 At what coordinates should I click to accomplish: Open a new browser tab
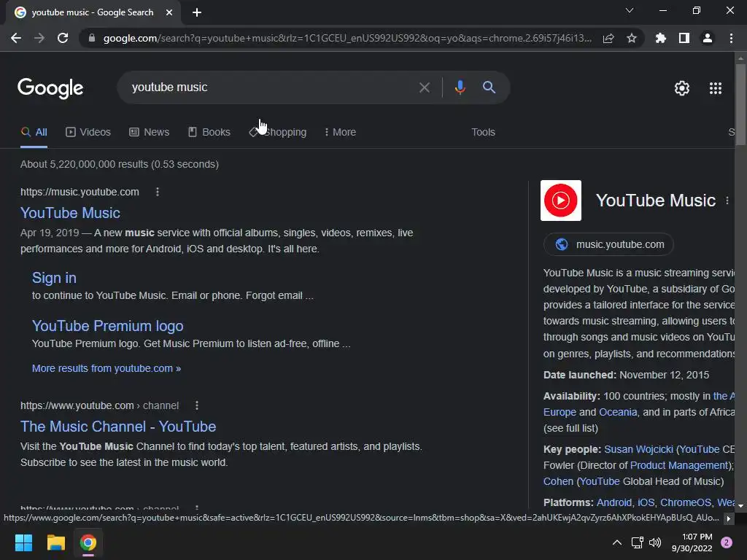[197, 12]
